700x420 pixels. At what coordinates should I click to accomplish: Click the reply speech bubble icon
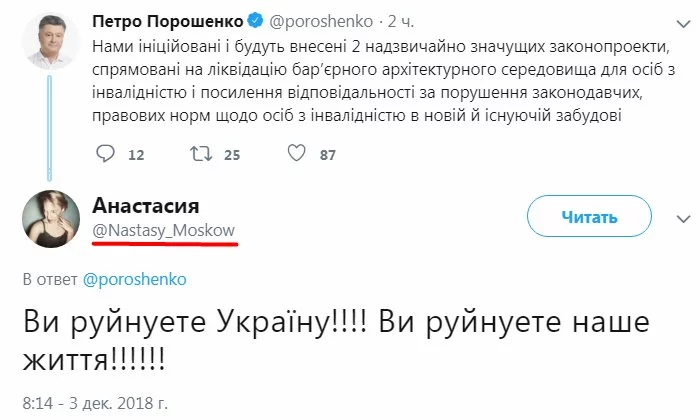(x=105, y=154)
